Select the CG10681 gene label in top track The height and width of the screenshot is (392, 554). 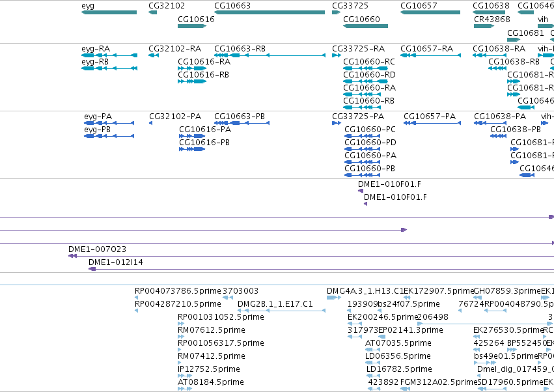525,33
